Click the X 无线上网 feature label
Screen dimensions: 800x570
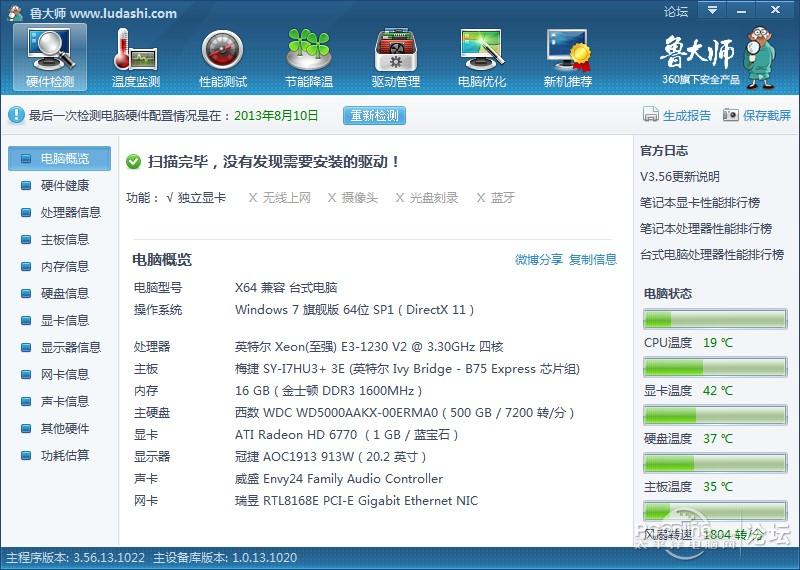280,198
